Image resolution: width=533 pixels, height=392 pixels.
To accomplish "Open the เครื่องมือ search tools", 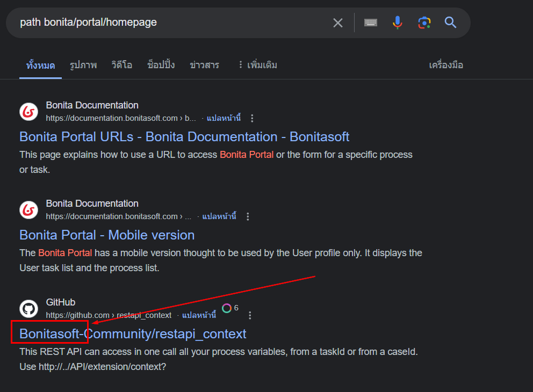I will tap(445, 65).
